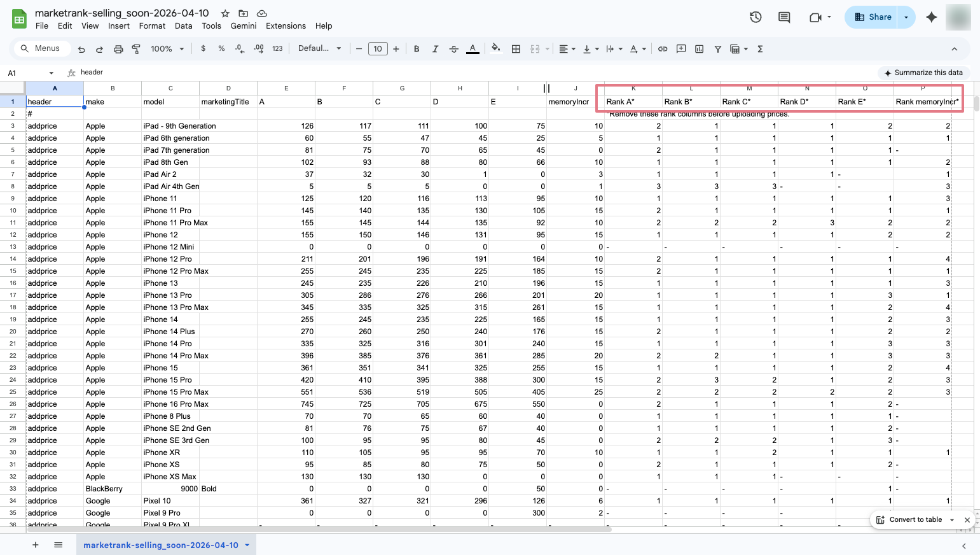Open text rotation dropdown
980x555 pixels.
pos(638,49)
